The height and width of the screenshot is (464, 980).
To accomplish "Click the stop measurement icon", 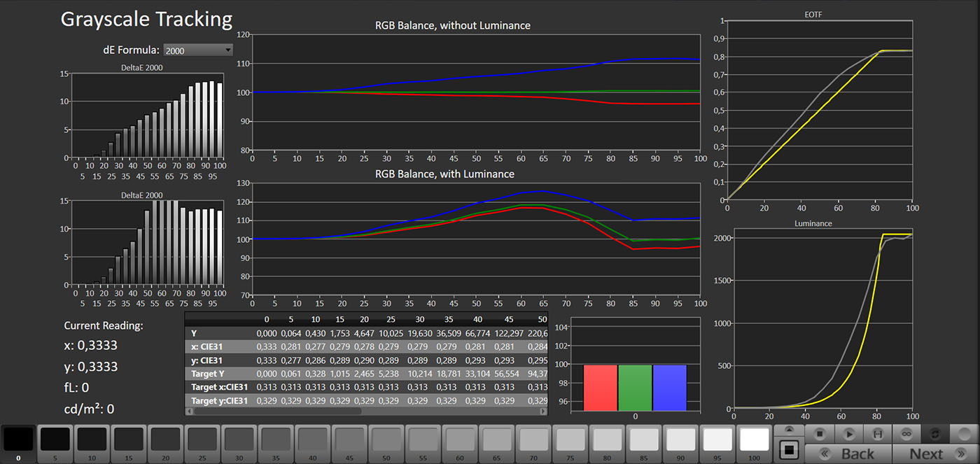I will 820,434.
